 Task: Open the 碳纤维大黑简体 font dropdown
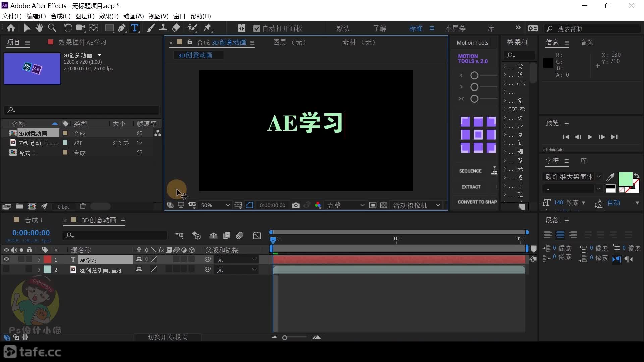pyautogui.click(x=572, y=177)
